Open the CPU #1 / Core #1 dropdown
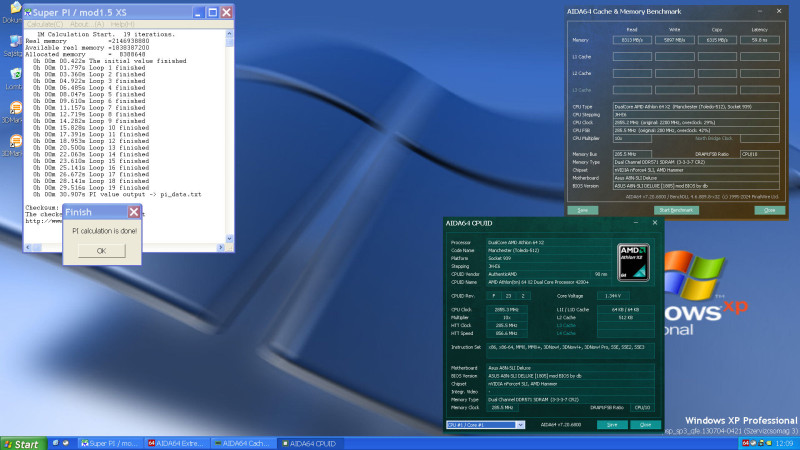Viewport: 800px width, 450px height. pyautogui.click(x=520, y=424)
